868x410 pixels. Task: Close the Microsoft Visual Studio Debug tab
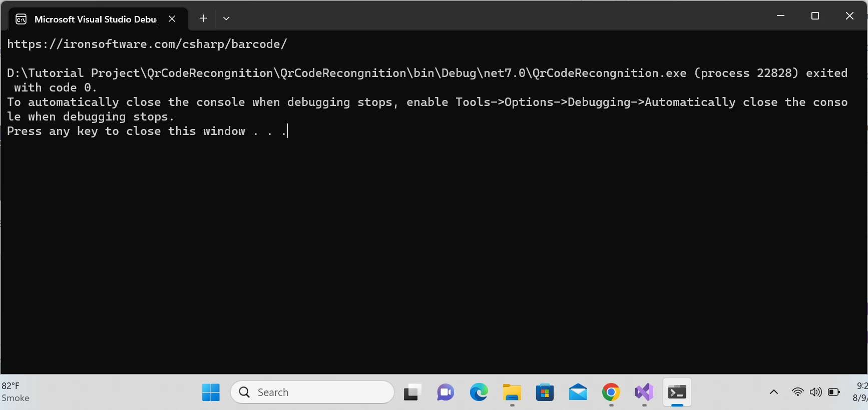tap(172, 18)
